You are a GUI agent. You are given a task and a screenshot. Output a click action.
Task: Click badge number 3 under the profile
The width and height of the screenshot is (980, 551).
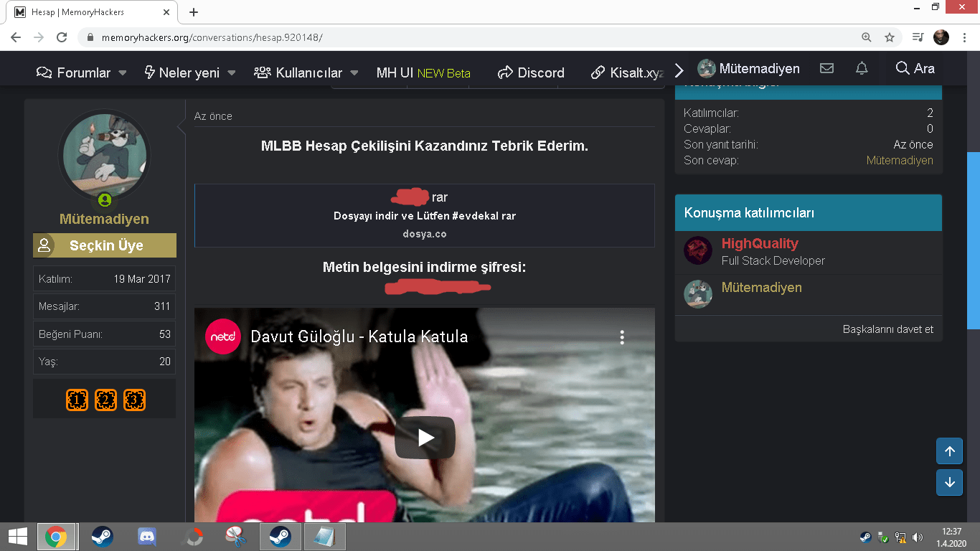(x=134, y=400)
